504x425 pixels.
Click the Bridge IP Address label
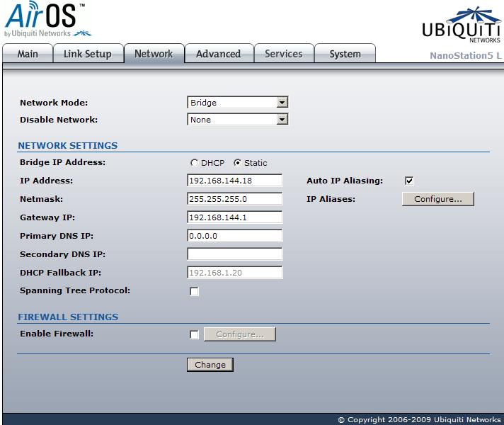(x=63, y=162)
